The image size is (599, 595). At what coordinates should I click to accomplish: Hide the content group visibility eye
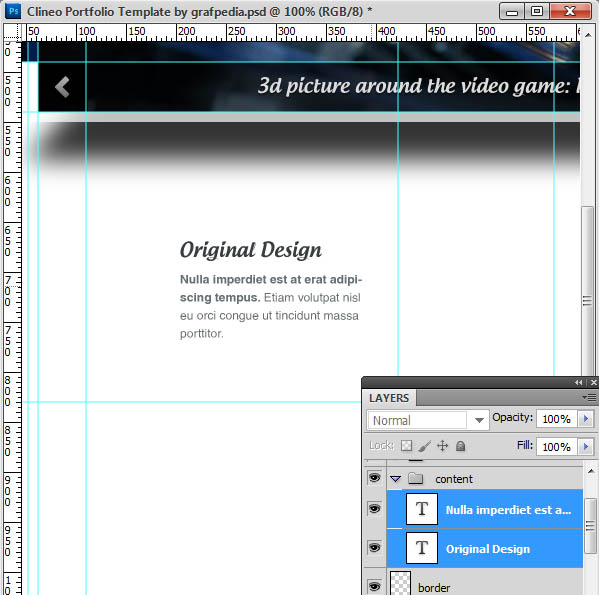(374, 478)
